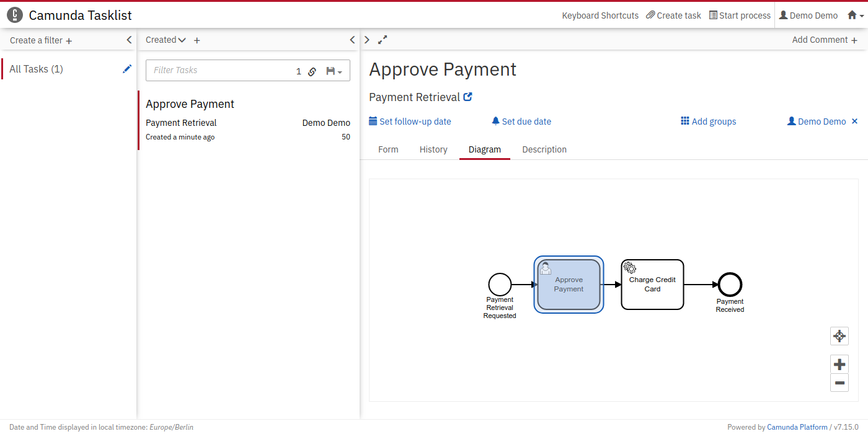This screenshot has height=434, width=868.
Task: Open the external Payment Retrieval process link icon
Action: pos(468,97)
